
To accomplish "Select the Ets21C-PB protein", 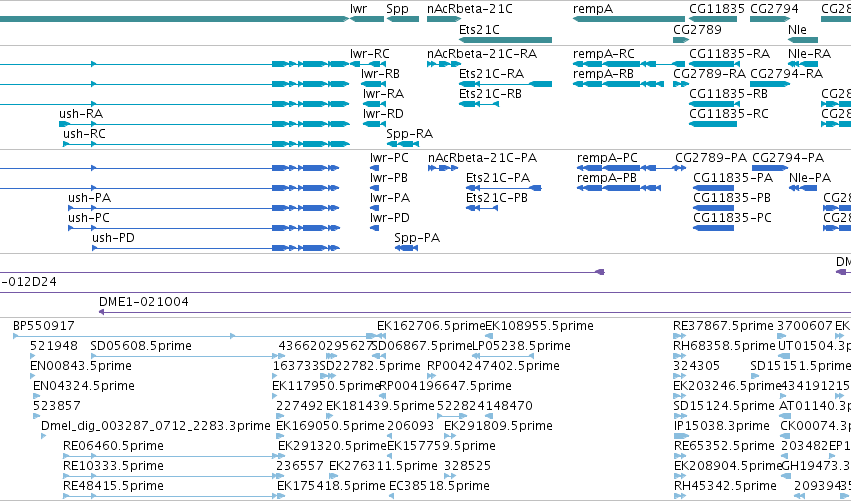I will tap(482, 208).
